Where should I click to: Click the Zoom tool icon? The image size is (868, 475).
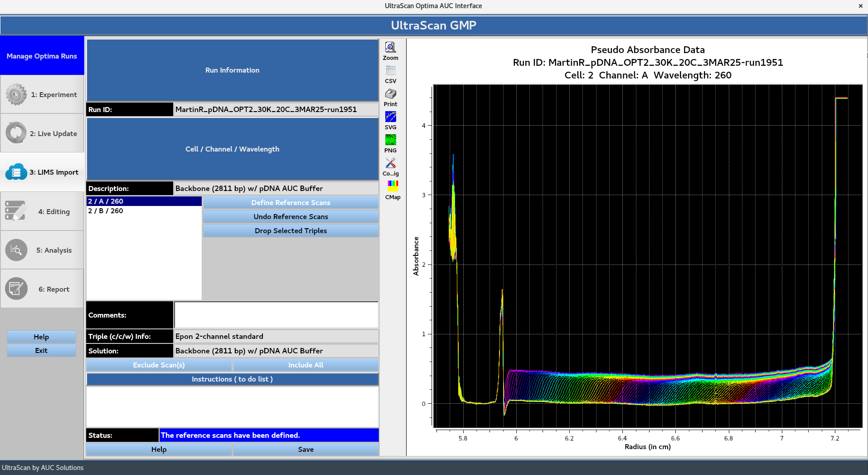pyautogui.click(x=390, y=47)
